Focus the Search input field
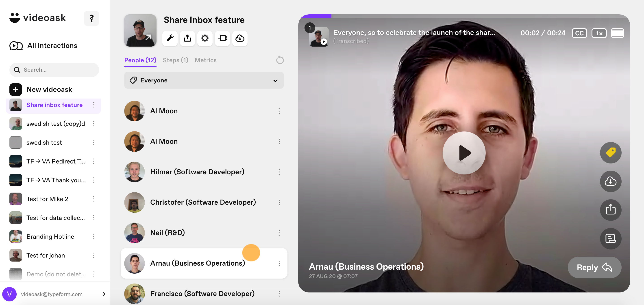This screenshot has width=644, height=305. pos(54,70)
